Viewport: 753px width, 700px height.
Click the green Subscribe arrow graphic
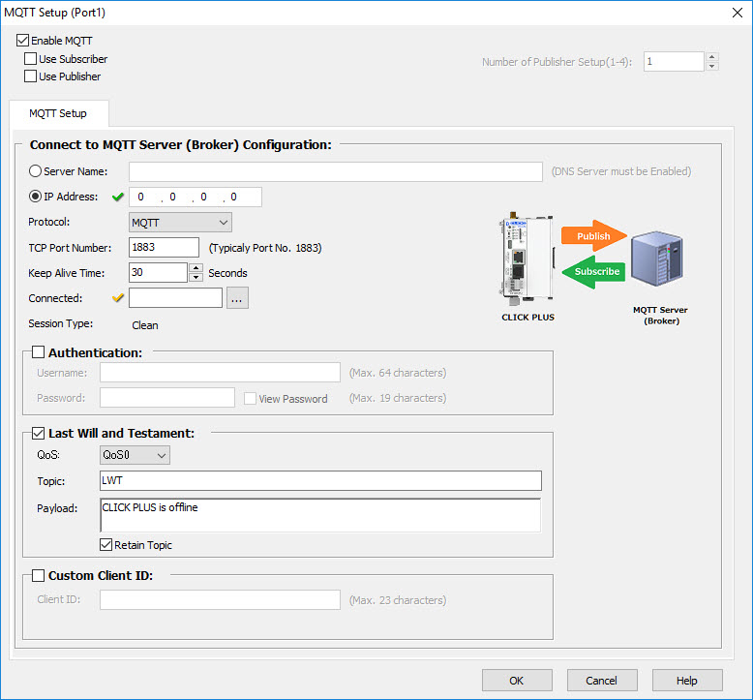[594, 271]
